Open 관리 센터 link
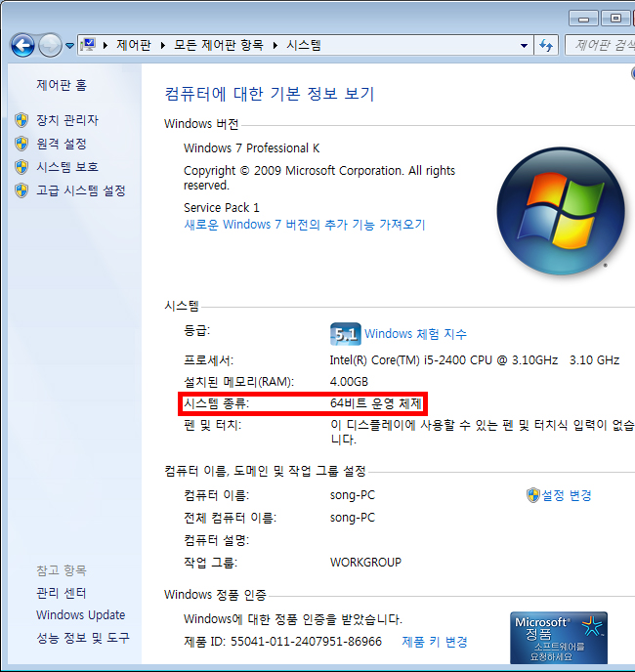Image resolution: width=635 pixels, height=672 pixels. 62,593
